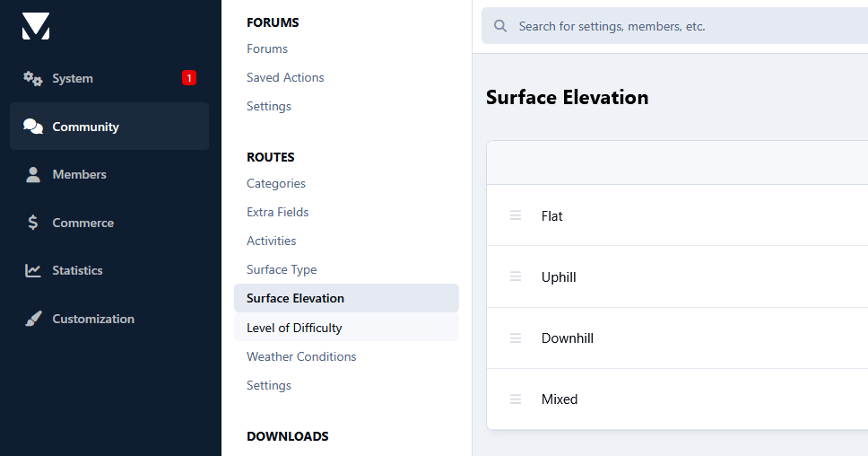868x456 pixels.
Task: Open Surface Type under Routes
Action: coord(282,270)
